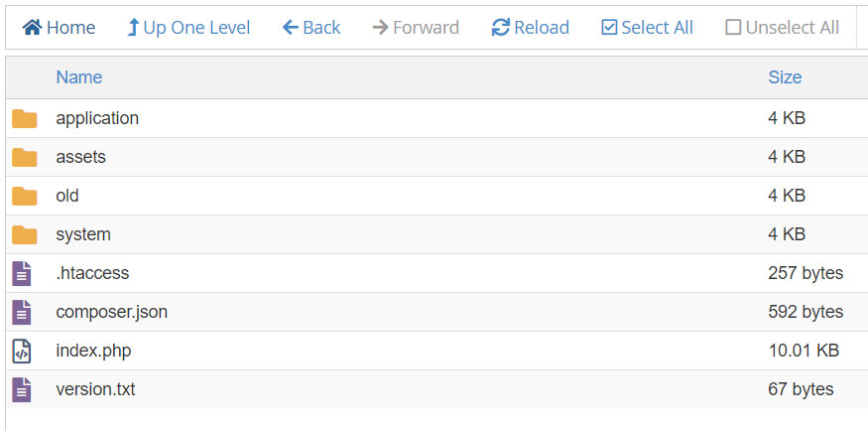This screenshot has height=431, width=868.
Task: Select the application folder name
Action: (97, 118)
